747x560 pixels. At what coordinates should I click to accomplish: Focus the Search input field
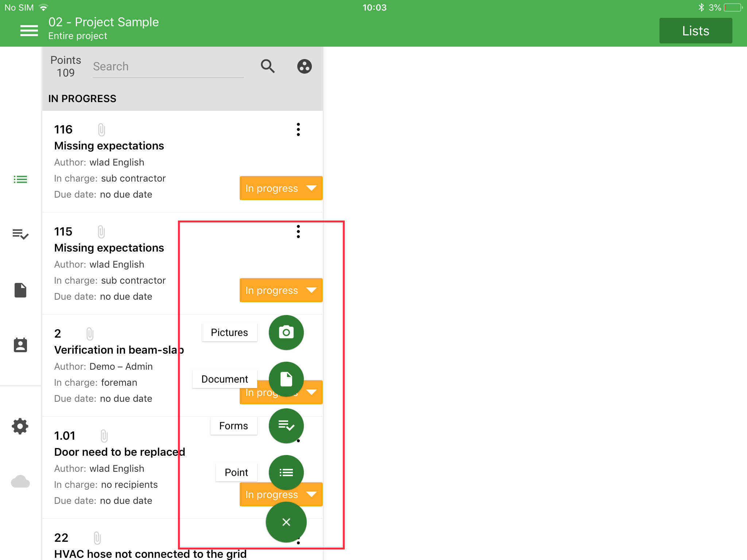tap(168, 66)
